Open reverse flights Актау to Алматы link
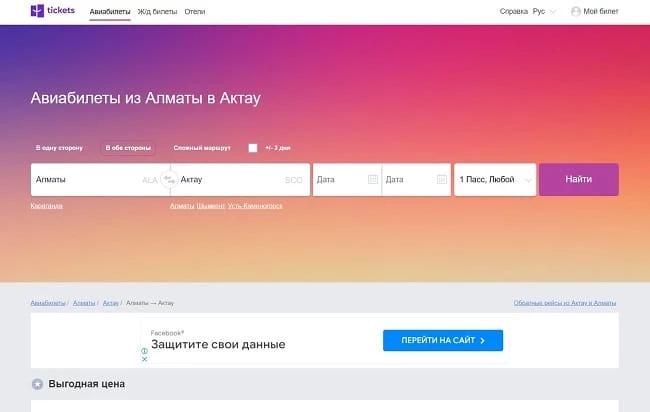The width and height of the screenshot is (650, 412). [565, 303]
